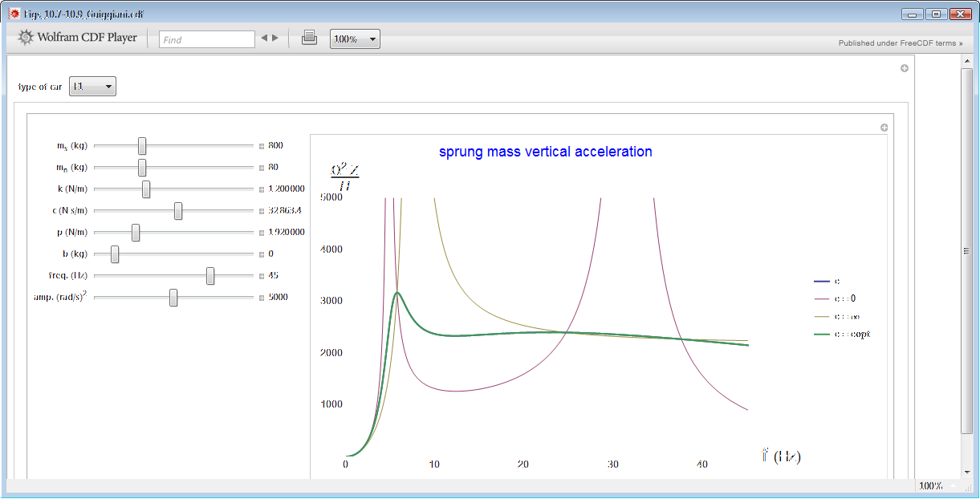
Task: Open the type of car dropdown
Action: pos(92,87)
